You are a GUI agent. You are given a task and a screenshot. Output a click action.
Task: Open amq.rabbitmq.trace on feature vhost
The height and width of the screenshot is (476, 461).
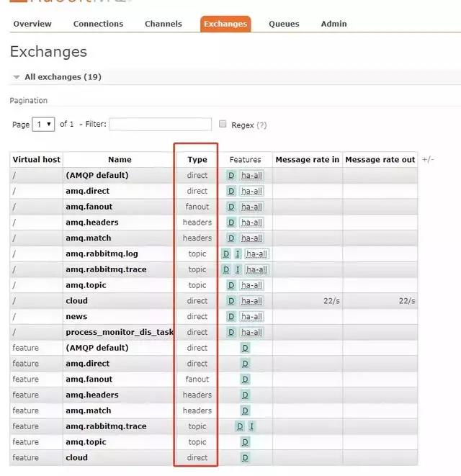[106, 426]
